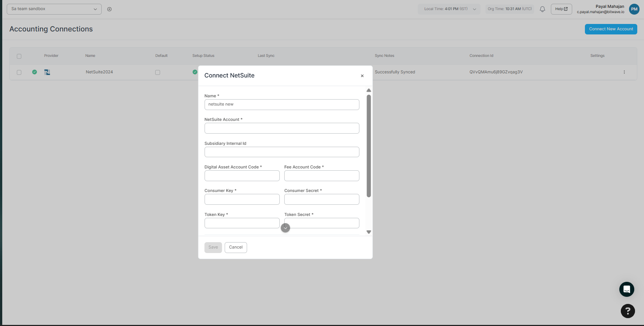Focus the Name input field
644x326 pixels.
[282, 104]
